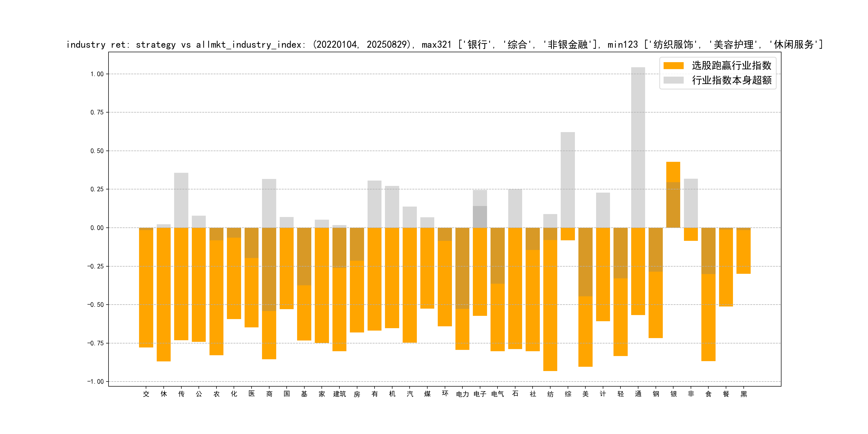Click the x-axis label 电力
The height and width of the screenshot is (434, 868).
pyautogui.click(x=462, y=394)
